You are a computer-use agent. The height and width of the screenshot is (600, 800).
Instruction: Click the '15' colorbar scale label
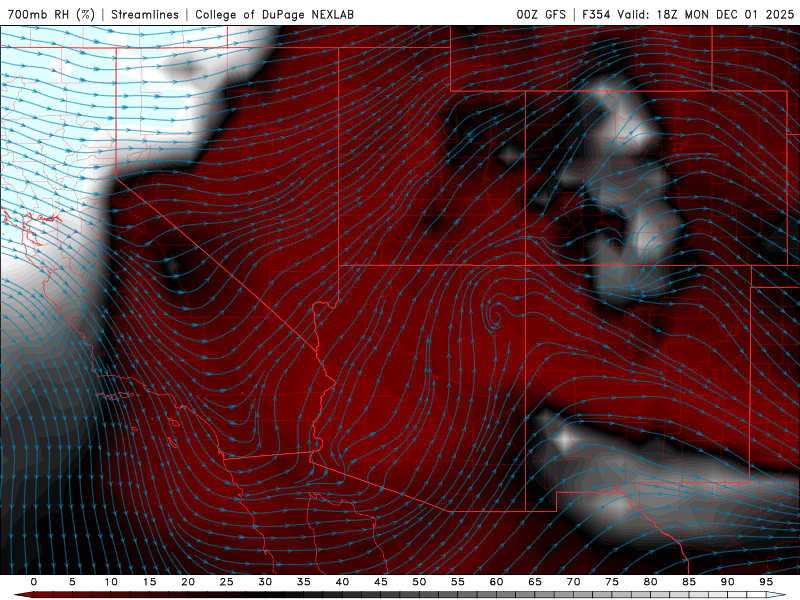pos(149,582)
